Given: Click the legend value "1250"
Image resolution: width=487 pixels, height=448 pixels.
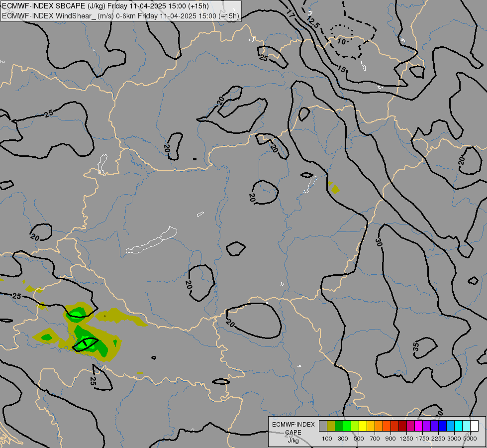Looking at the screenshot, I should [406, 439].
